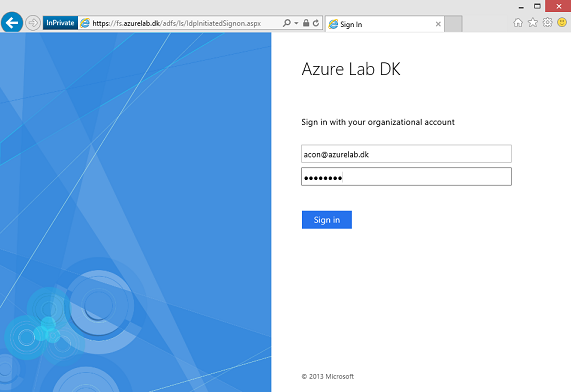Close the browser with the red X

click(x=558, y=6)
